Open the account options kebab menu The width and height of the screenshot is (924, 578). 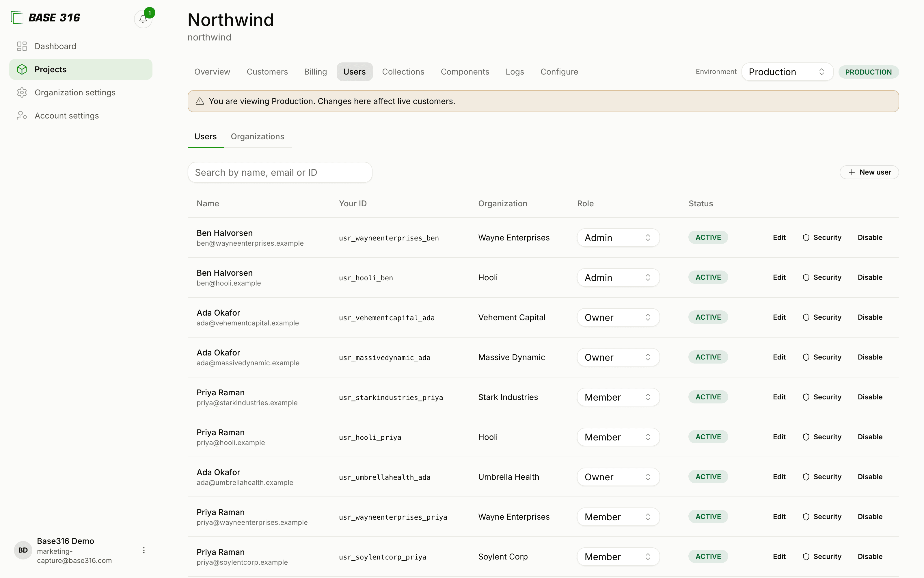tap(144, 550)
